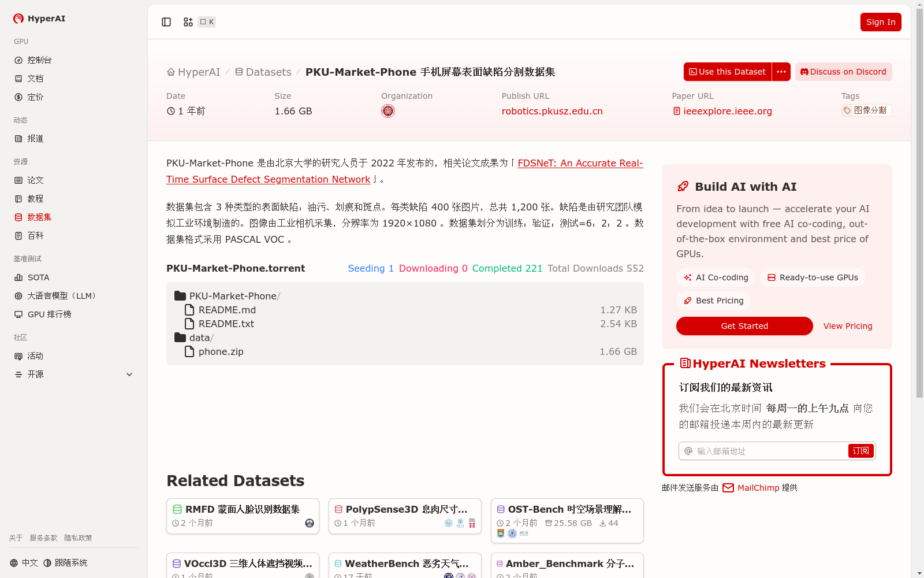The width and height of the screenshot is (924, 578).
Task: Click the Best Pricing chip
Action: (713, 301)
